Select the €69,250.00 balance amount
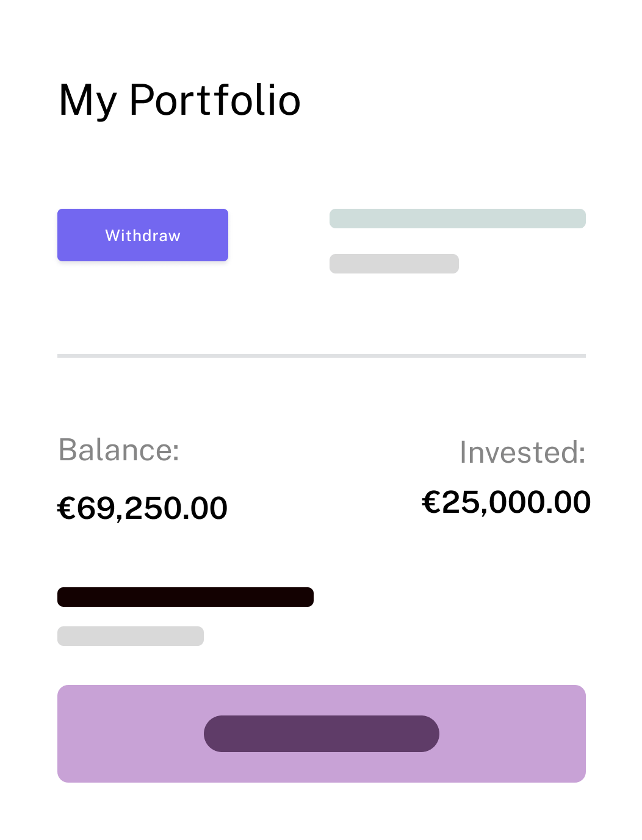Screen dimensions: 642x840 (142, 508)
